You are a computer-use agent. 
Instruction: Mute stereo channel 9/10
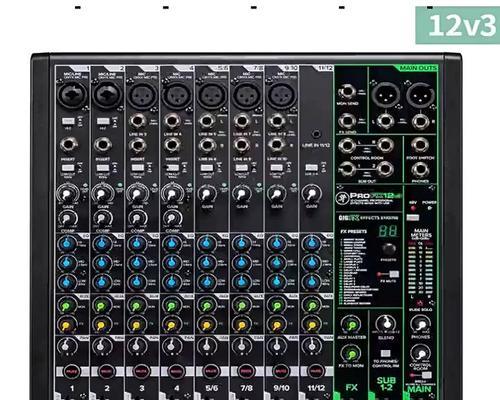[x=280, y=371]
